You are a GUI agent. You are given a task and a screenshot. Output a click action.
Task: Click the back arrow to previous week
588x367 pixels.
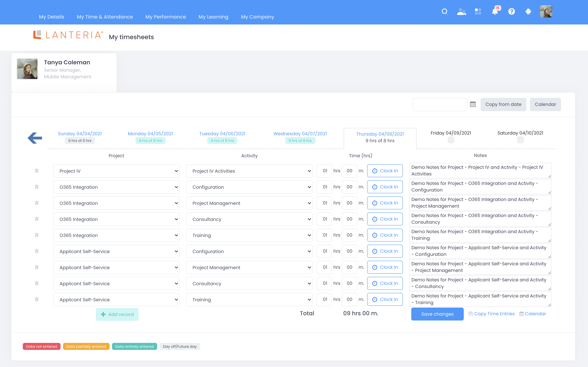click(x=35, y=138)
